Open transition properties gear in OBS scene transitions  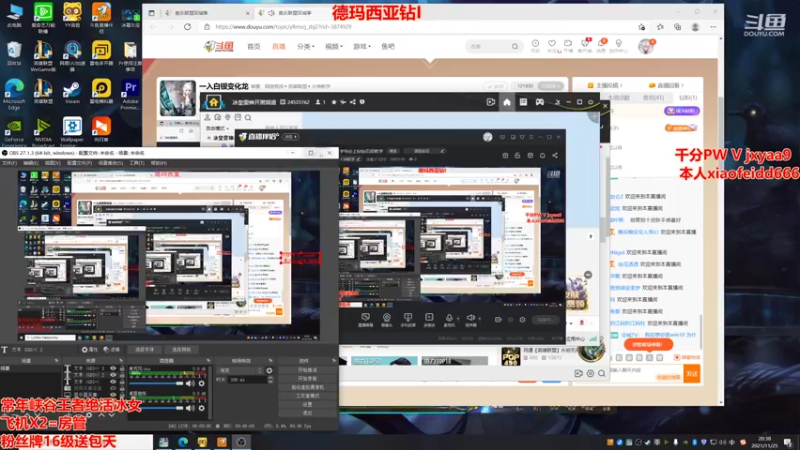point(269,370)
